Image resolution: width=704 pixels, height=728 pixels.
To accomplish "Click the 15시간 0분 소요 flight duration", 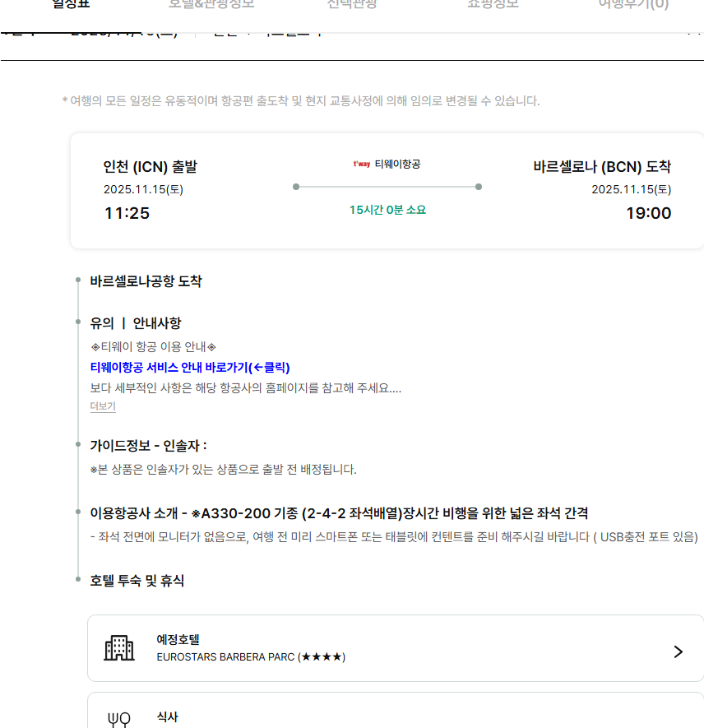I will click(x=387, y=210).
